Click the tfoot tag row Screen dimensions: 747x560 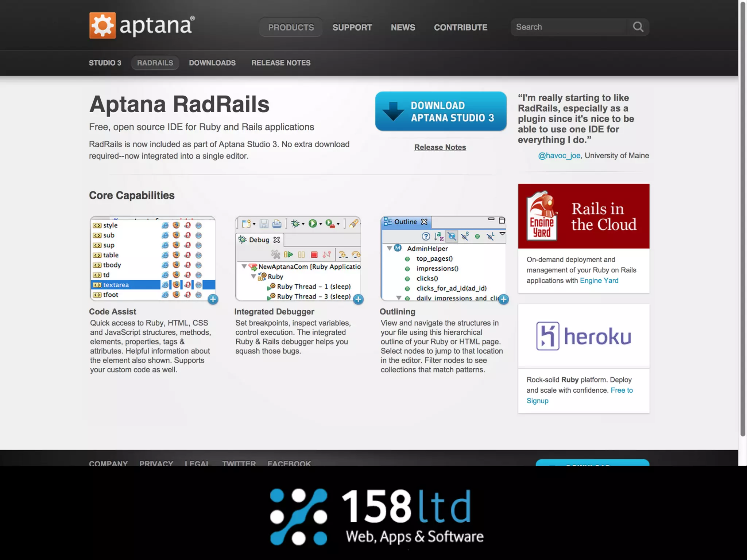pos(153,295)
